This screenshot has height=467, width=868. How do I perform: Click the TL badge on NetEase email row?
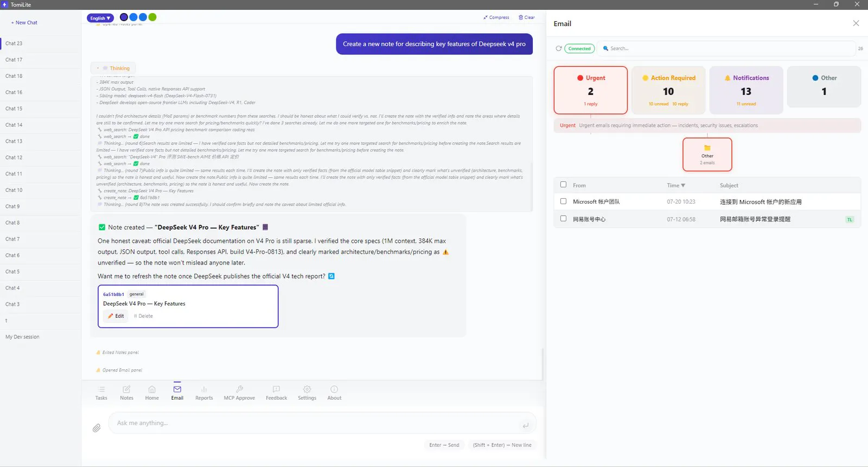850,219
